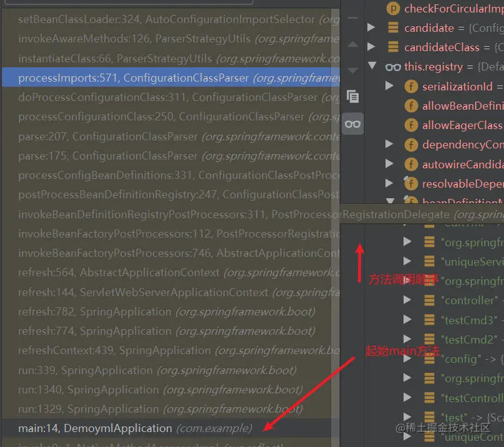The height and width of the screenshot is (447, 504).
Task: Click the "testControll" entry list icon
Action: point(429,398)
